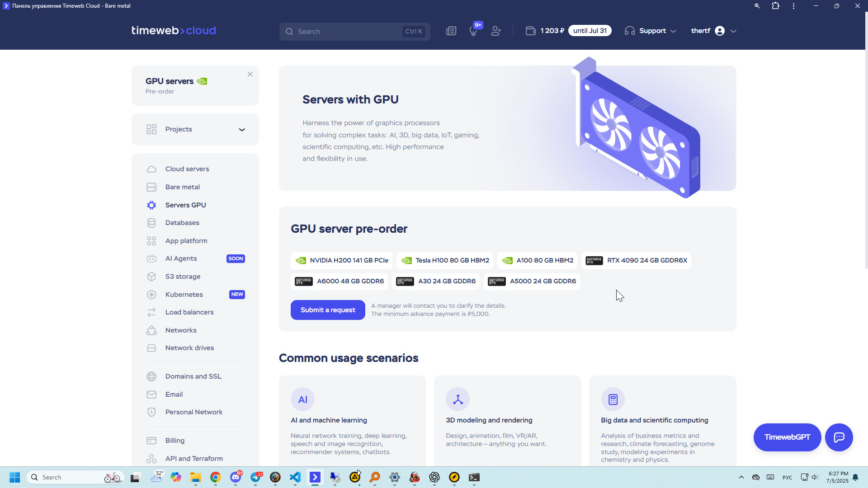The image size is (868, 488).
Task: Click the Bare metal sidebar item
Action: click(x=182, y=187)
